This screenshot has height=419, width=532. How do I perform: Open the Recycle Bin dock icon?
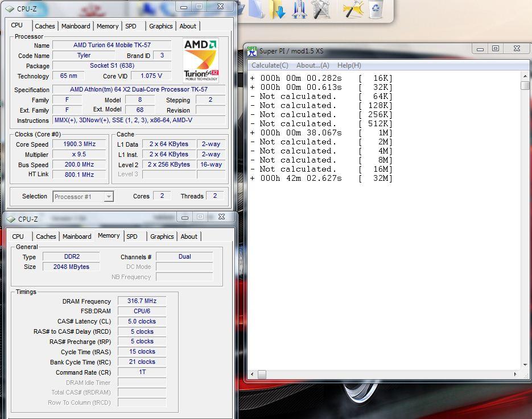click(376, 9)
